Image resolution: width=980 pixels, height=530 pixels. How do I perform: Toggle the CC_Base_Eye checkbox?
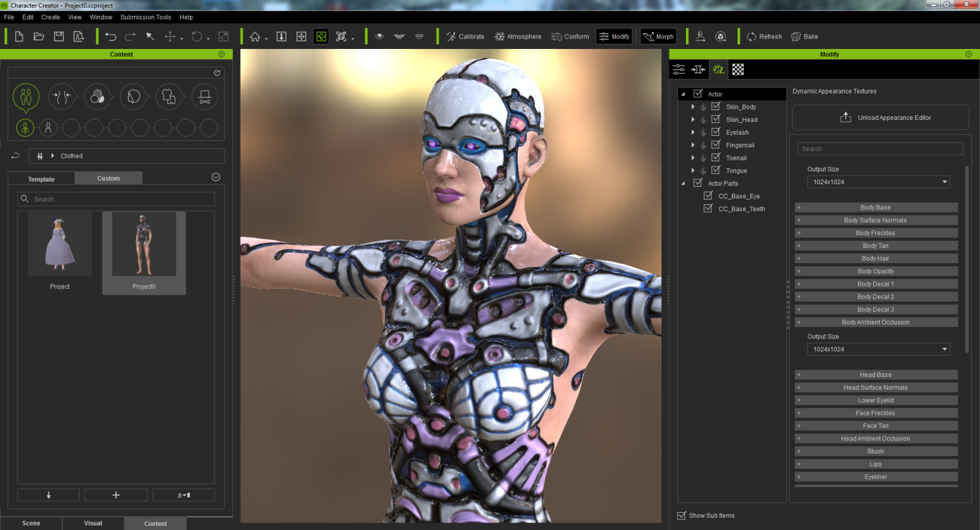coord(708,196)
